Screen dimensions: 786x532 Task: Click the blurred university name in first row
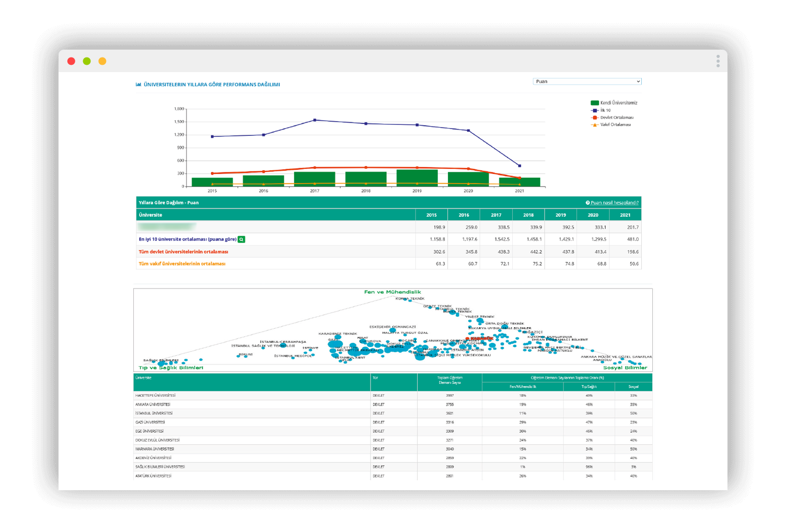coord(167,227)
